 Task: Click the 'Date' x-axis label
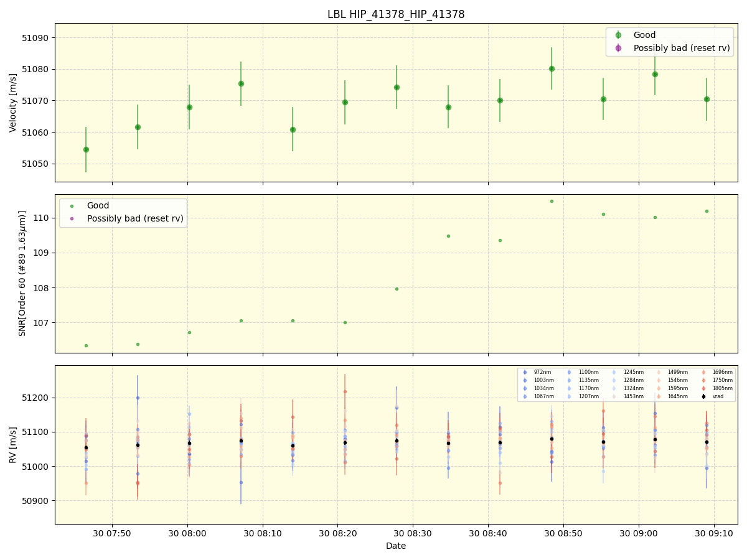(396, 546)
